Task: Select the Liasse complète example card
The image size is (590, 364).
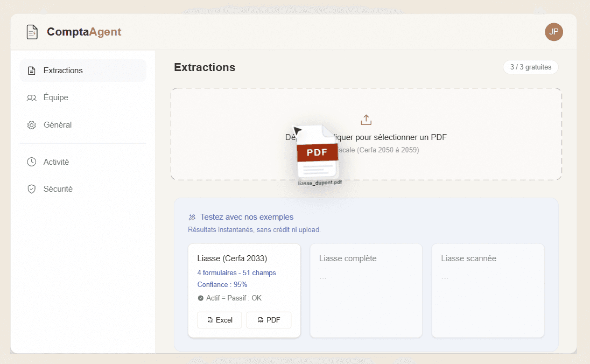Action: 366,290
